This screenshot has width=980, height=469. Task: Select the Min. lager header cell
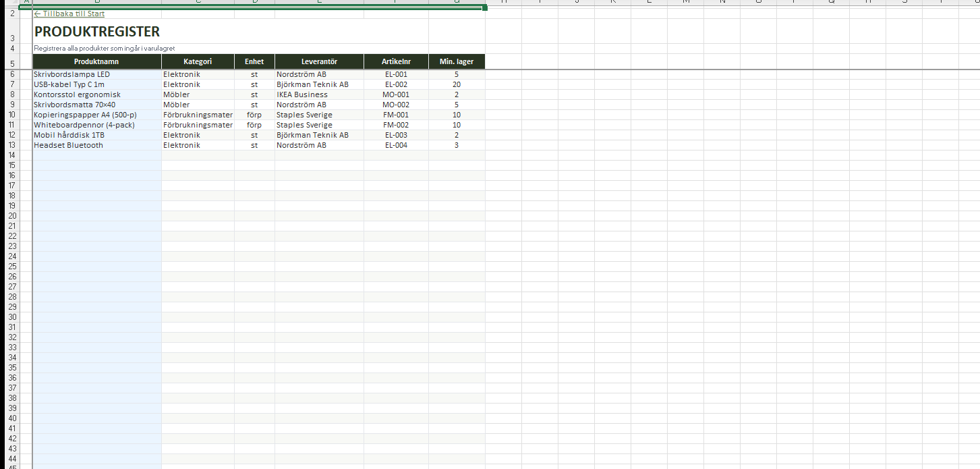click(457, 61)
